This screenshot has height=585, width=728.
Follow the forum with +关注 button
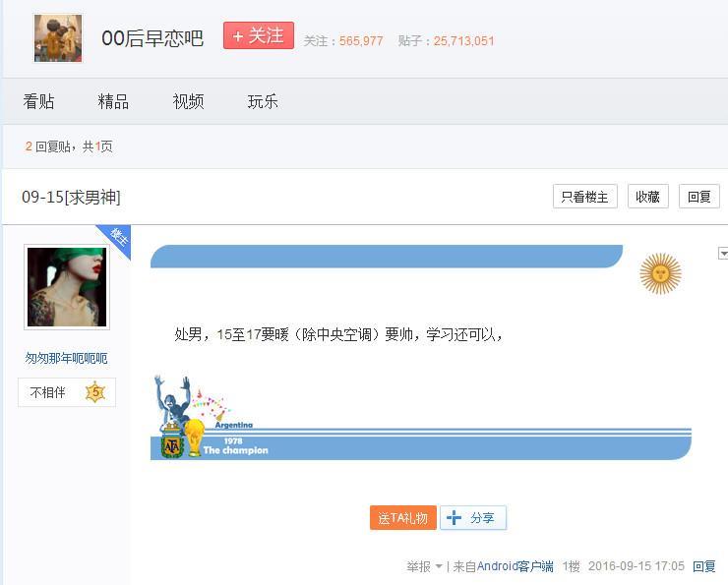click(x=258, y=36)
